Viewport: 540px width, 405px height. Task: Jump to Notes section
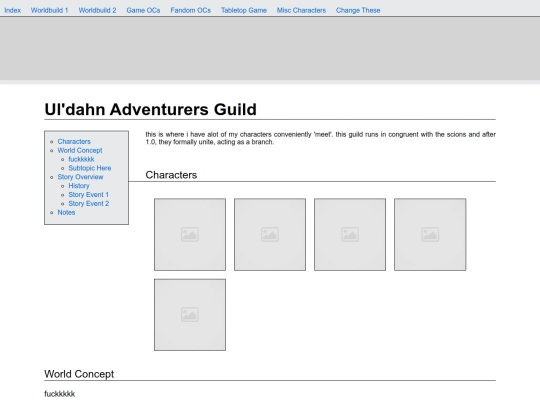click(x=66, y=212)
